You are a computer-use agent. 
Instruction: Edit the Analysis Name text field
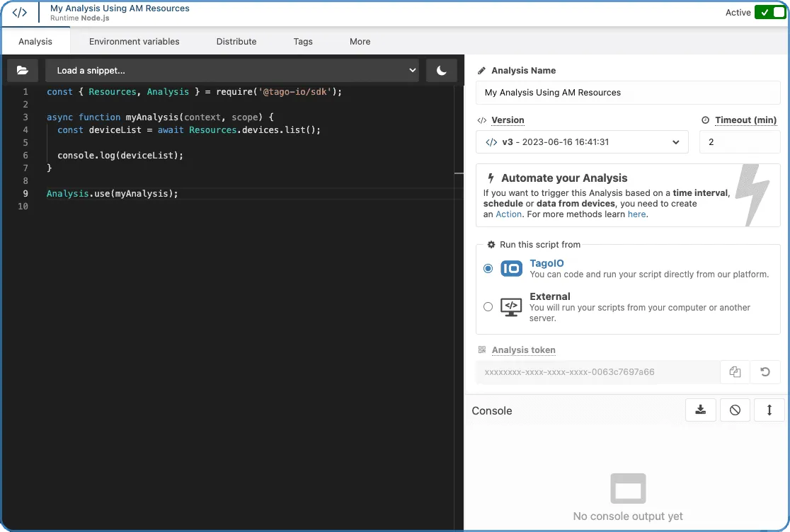pos(628,93)
